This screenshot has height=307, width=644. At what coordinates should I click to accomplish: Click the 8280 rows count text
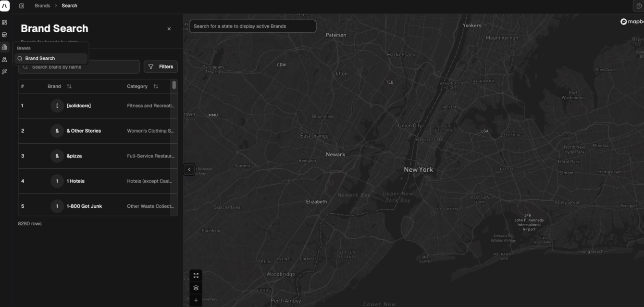(30, 224)
